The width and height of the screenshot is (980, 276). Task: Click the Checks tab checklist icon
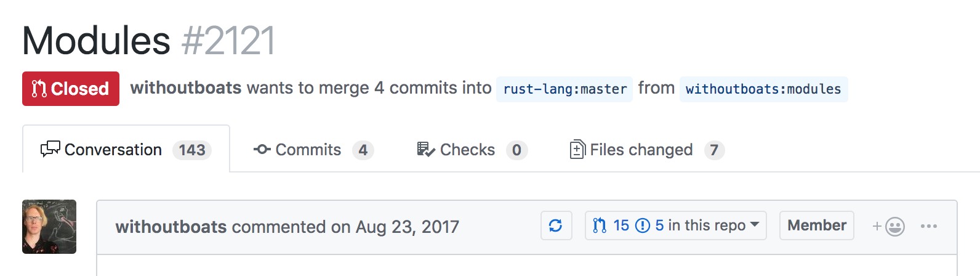425,149
